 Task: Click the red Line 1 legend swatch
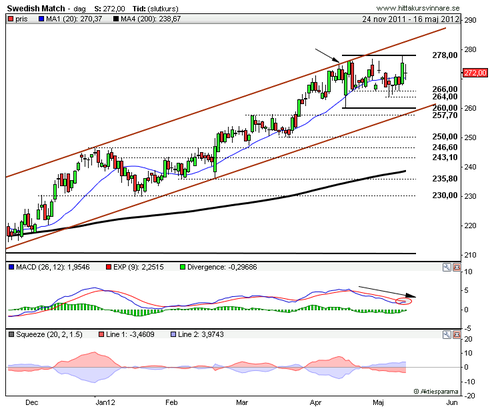click(x=101, y=334)
